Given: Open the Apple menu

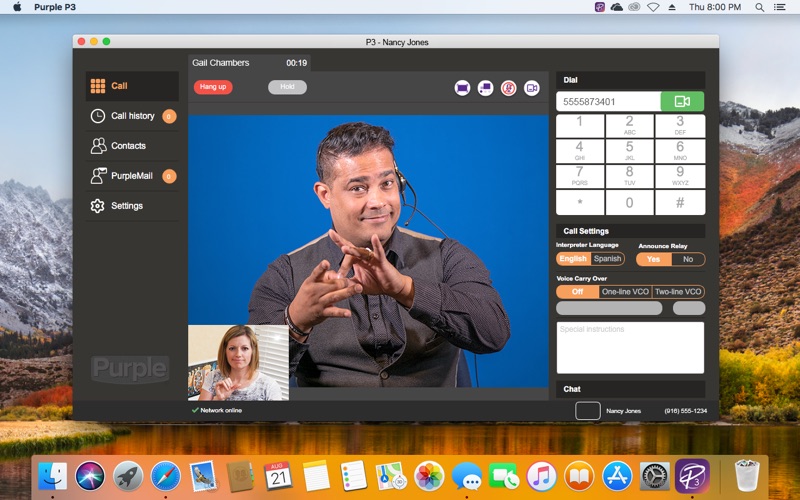Looking at the screenshot, I should pyautogui.click(x=17, y=7).
